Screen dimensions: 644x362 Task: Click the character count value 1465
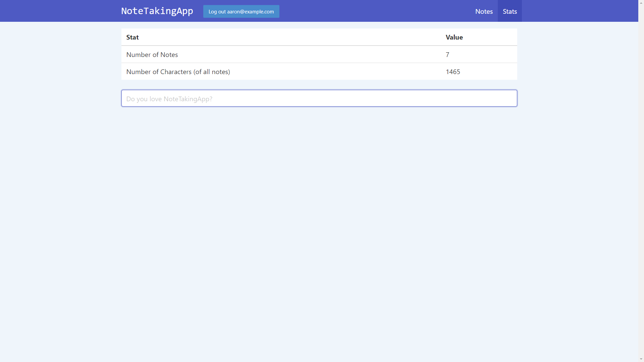point(453,72)
